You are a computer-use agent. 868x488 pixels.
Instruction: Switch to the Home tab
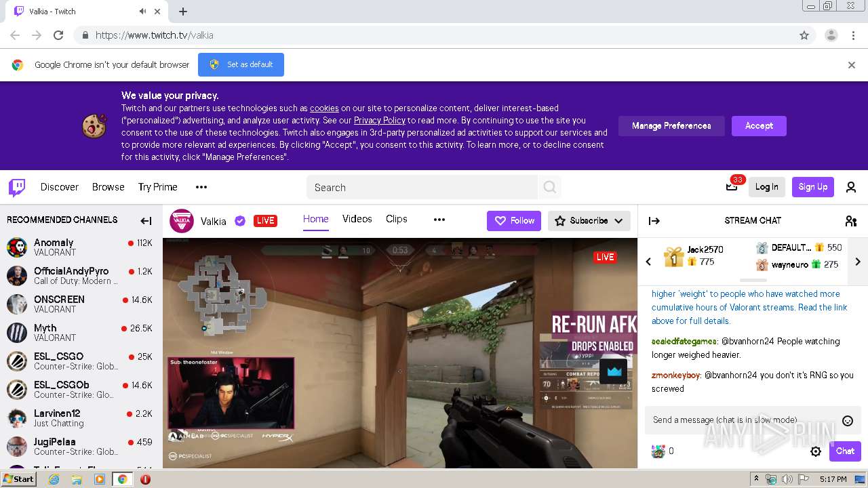click(x=316, y=219)
